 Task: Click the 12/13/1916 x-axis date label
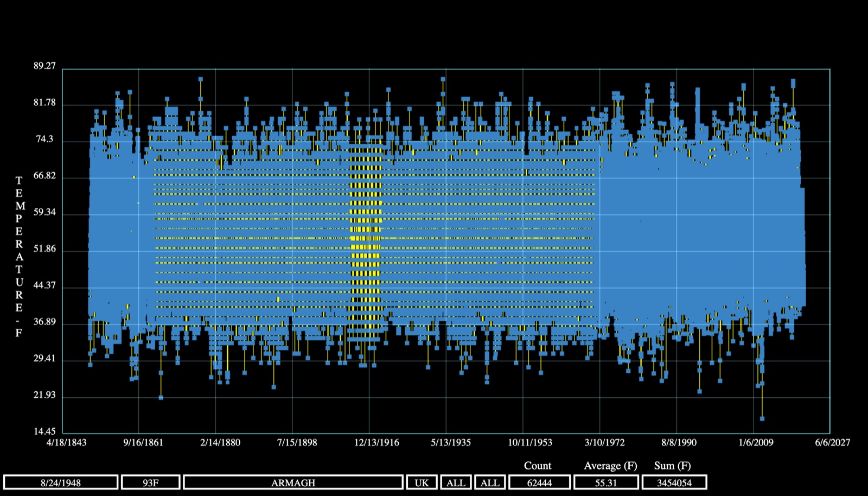tap(376, 442)
